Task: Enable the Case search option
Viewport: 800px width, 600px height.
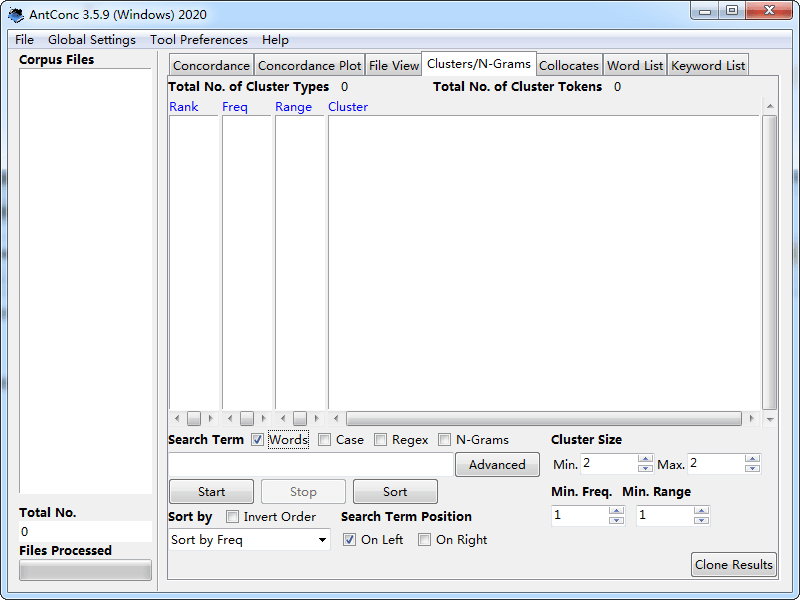Action: pos(324,439)
